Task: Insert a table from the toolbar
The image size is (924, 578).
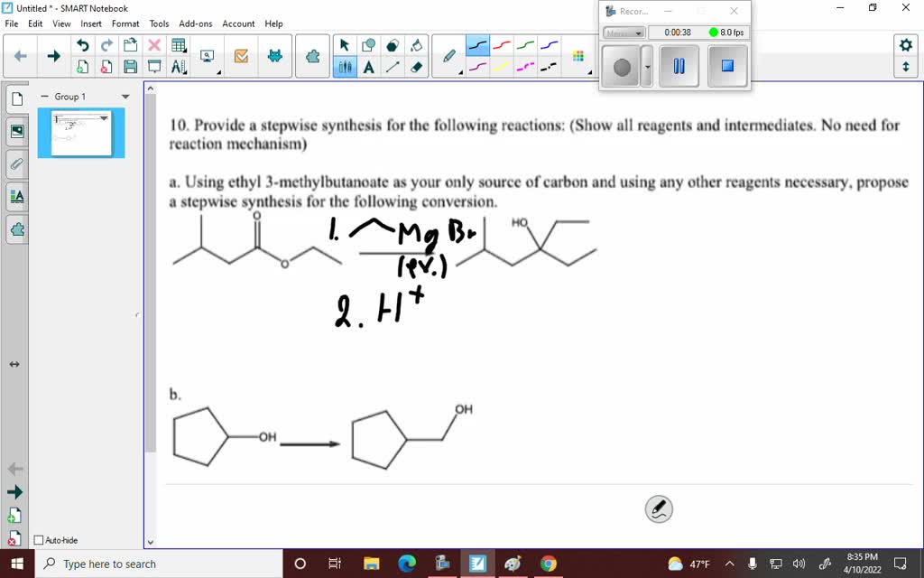Action: (x=179, y=45)
